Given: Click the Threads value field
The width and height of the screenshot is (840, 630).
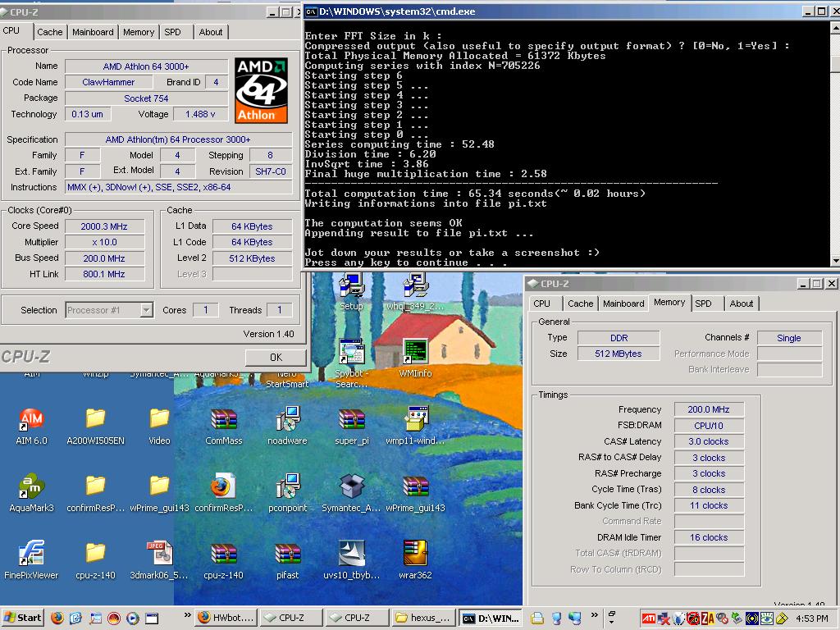Looking at the screenshot, I should coord(279,310).
